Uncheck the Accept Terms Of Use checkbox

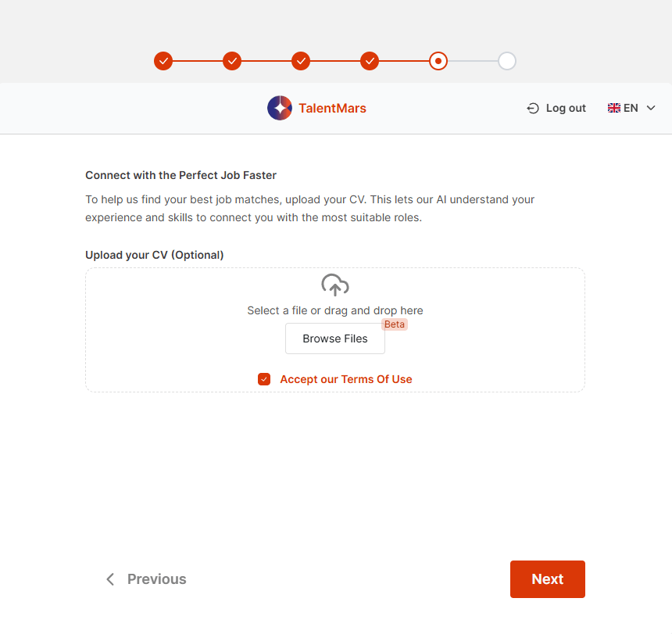click(x=264, y=379)
